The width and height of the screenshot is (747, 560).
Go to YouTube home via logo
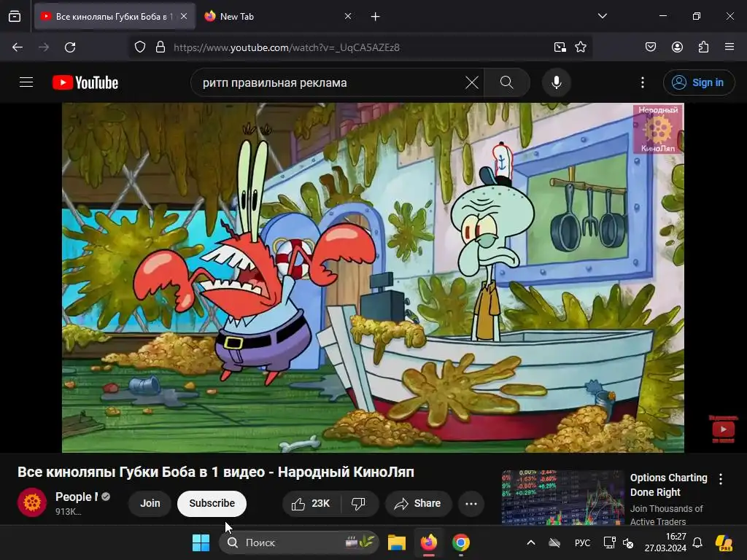coord(85,82)
